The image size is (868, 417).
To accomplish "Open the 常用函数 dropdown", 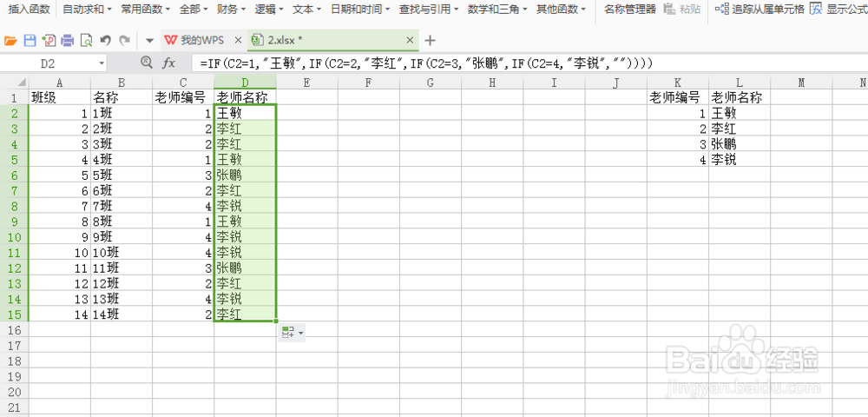I will (x=146, y=9).
